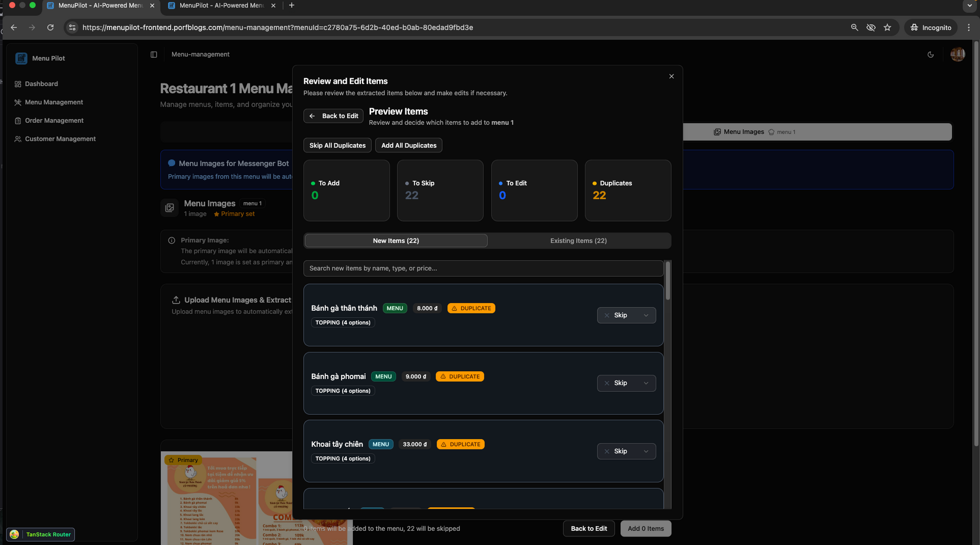Reload the current page
This screenshot has width=980, height=545.
click(x=50, y=28)
